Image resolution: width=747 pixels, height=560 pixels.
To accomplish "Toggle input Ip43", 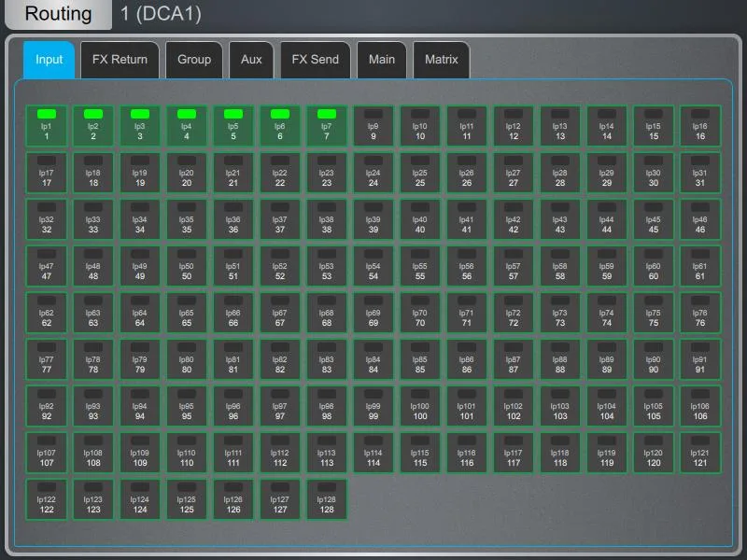I will [x=559, y=219].
